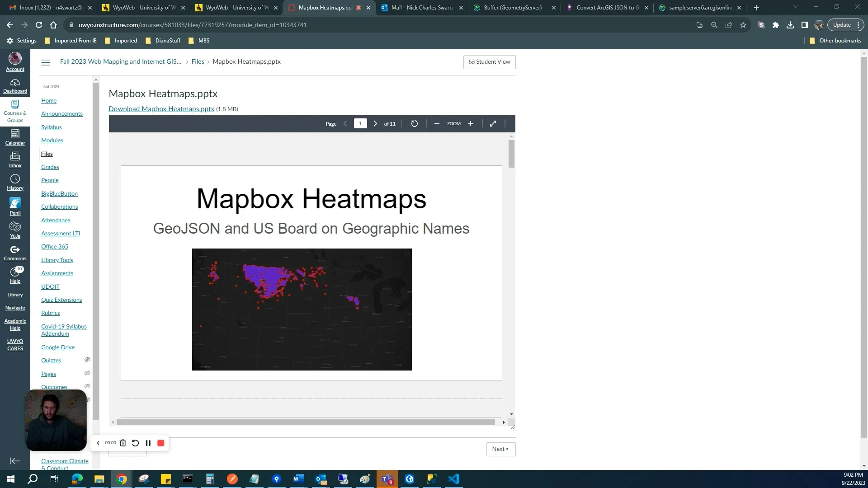
Task: Open the Canvas Dashboard
Action: tap(15, 86)
